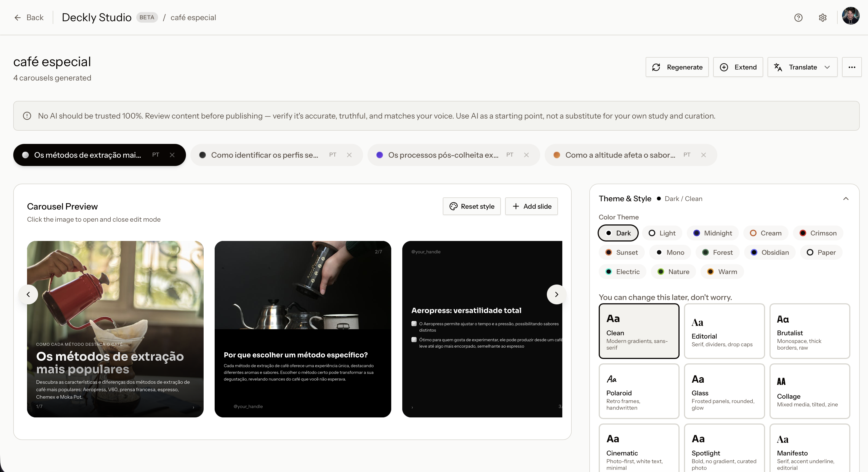The height and width of the screenshot is (472, 868).
Task: Select the Dark color theme
Action: click(x=618, y=233)
